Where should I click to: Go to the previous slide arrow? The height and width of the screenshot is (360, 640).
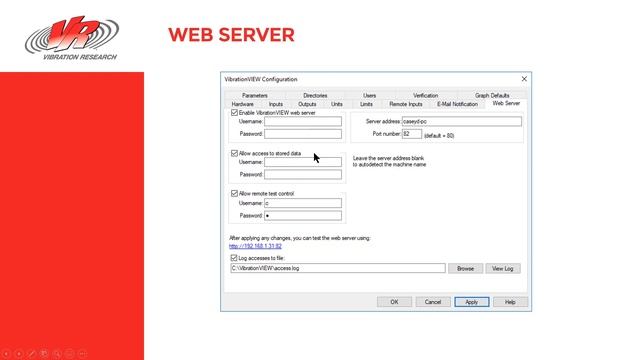6,353
